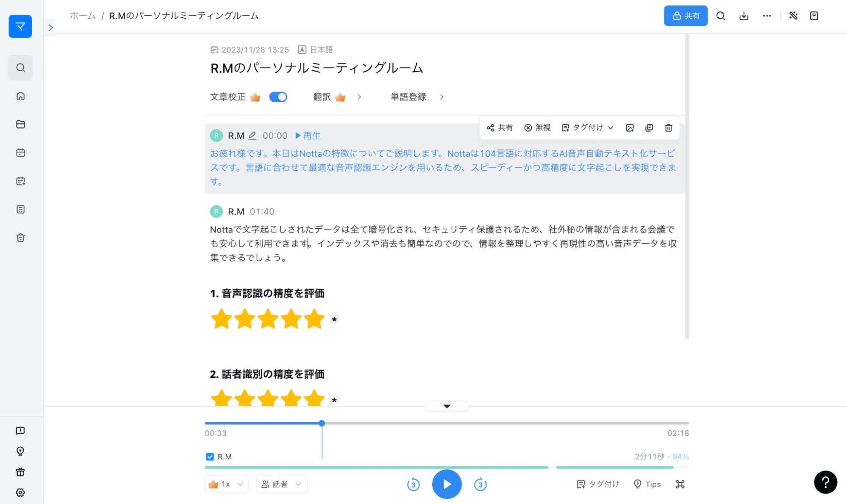The height and width of the screenshot is (504, 847).
Task: Open keyboard shortcuts command icon
Action: [x=680, y=484]
